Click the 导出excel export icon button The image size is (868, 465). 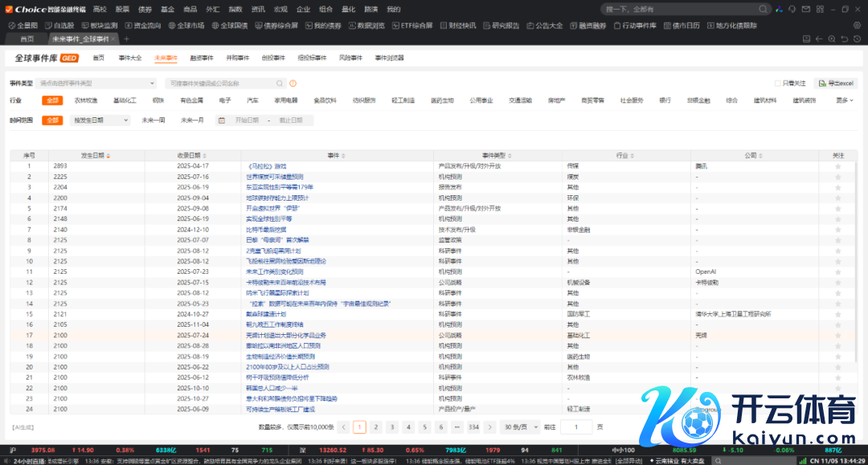coord(835,84)
